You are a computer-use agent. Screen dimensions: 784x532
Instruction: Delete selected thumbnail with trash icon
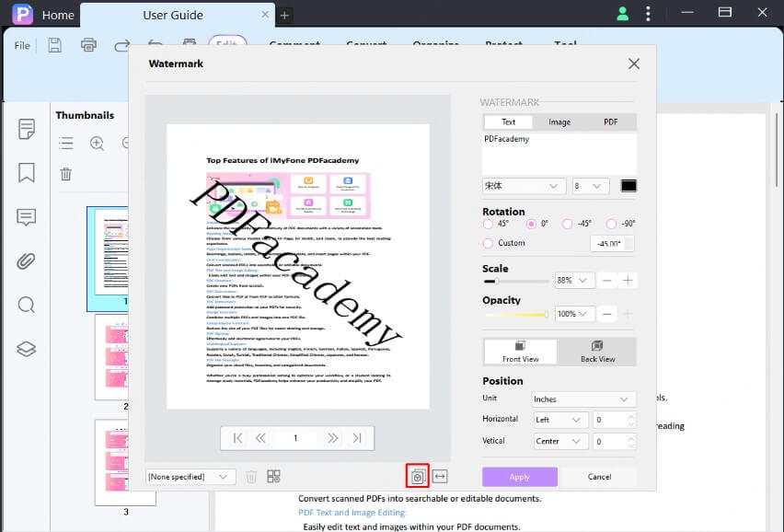tap(66, 174)
